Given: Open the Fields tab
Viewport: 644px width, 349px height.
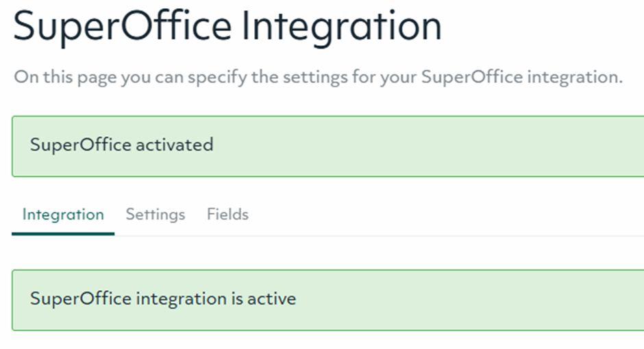Looking at the screenshot, I should point(227,215).
